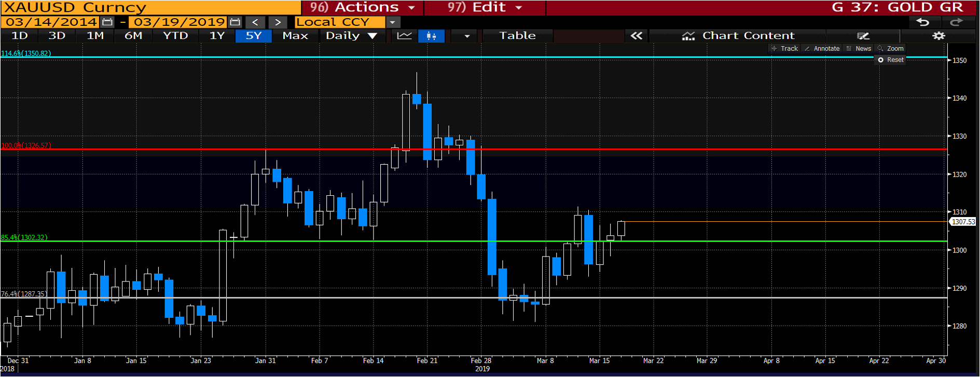Open the chart drawing edit pencil icon
This screenshot has width=980, height=377.
pyautogui.click(x=863, y=36)
